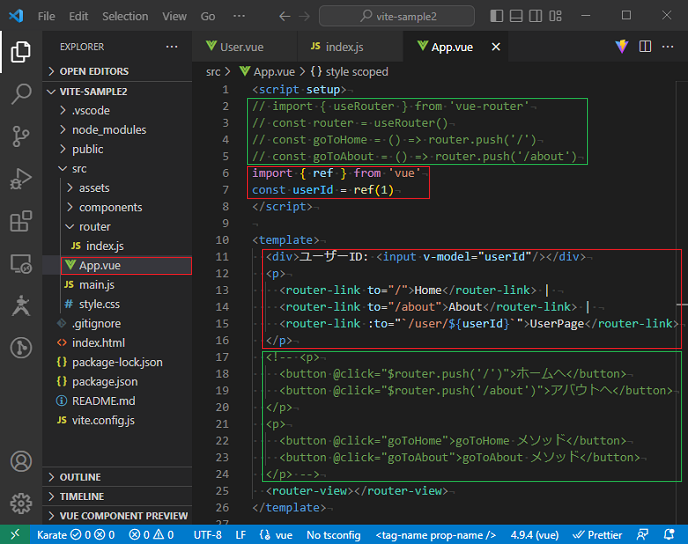688x544 pixels.
Task: Click No tsconfig in status bar
Action: coord(333,535)
